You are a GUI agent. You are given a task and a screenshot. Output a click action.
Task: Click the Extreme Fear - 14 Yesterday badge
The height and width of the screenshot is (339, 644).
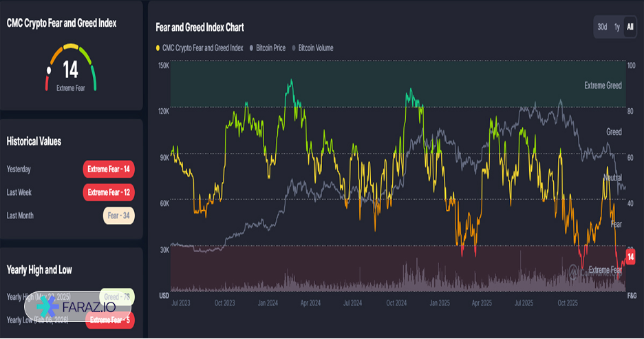click(x=109, y=169)
